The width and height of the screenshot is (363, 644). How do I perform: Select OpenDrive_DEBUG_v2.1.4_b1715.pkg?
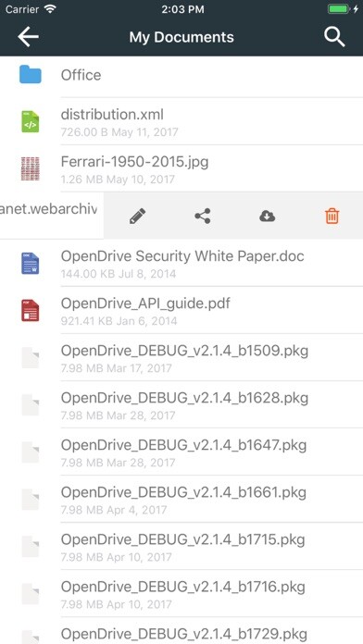(181, 547)
